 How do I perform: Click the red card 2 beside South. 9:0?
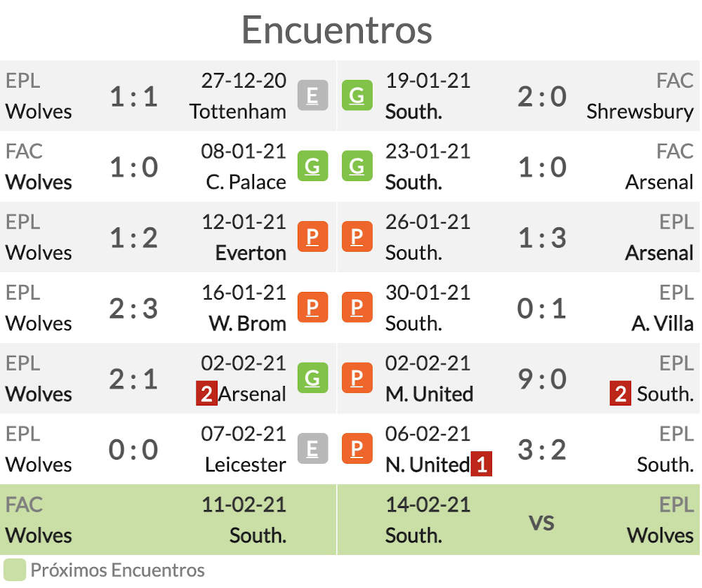click(x=620, y=394)
